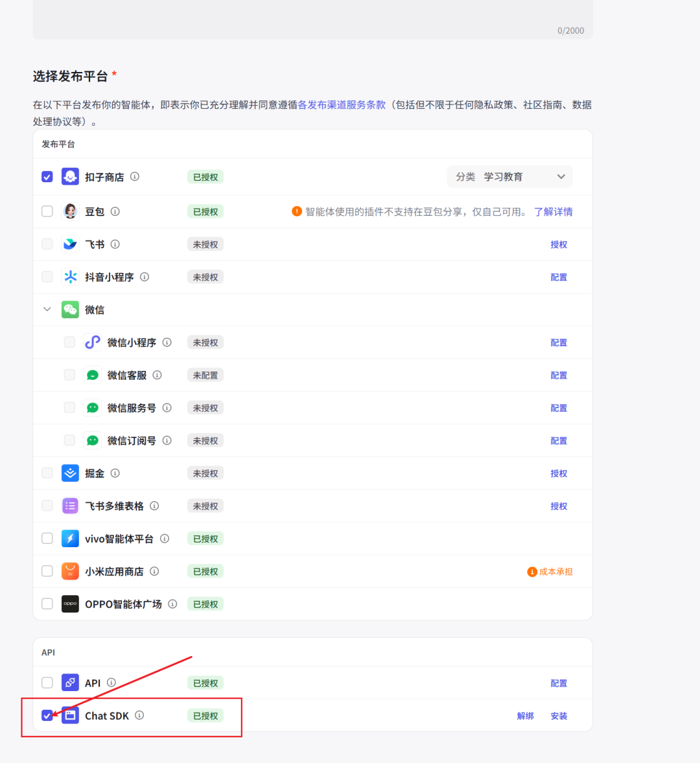Open the 分类 学习教育 category dropdown
The height and width of the screenshot is (763, 700).
(509, 176)
